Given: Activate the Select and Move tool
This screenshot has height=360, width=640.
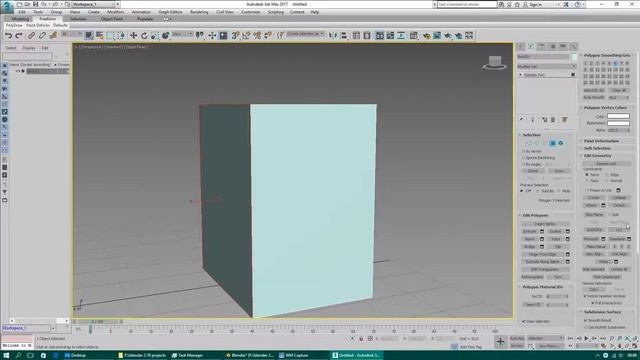Looking at the screenshot, I should (133, 36).
